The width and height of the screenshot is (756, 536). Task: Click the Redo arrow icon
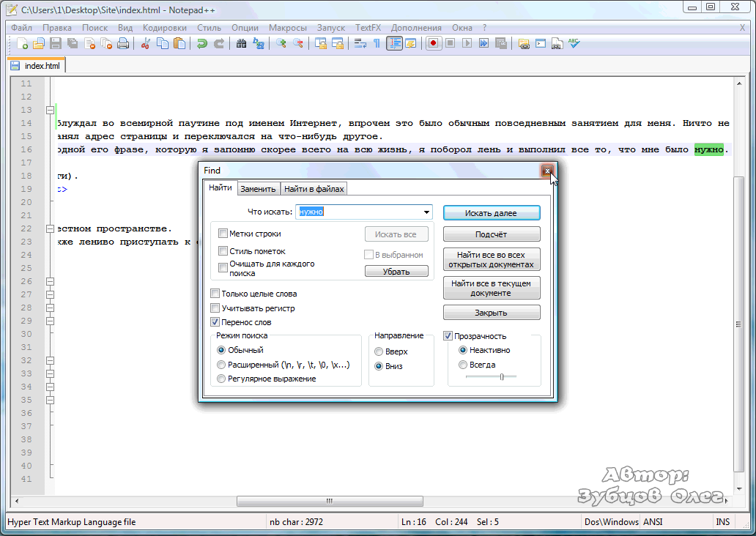219,44
